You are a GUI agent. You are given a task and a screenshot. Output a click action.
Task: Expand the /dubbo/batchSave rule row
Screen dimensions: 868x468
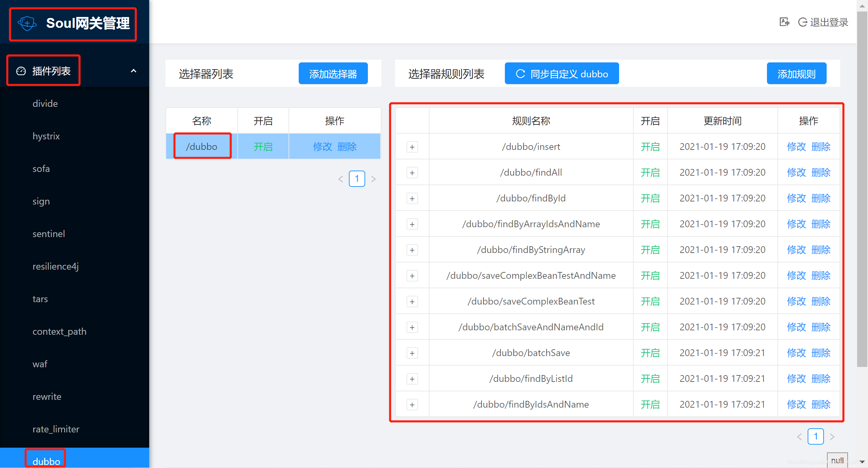412,353
